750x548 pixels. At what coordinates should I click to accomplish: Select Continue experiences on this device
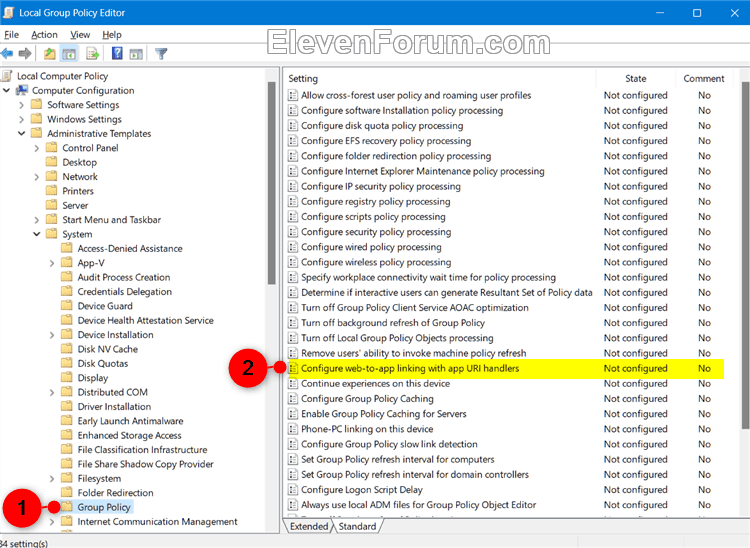coord(375,384)
